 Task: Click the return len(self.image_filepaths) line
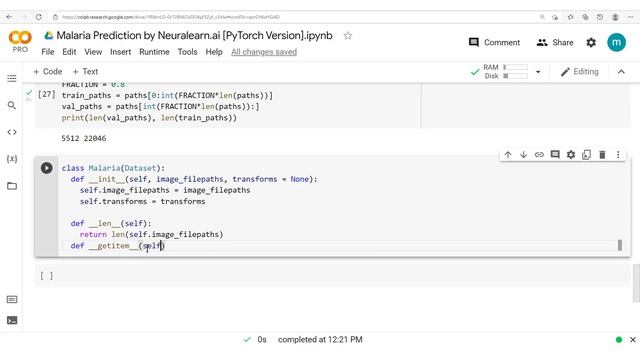151,235
